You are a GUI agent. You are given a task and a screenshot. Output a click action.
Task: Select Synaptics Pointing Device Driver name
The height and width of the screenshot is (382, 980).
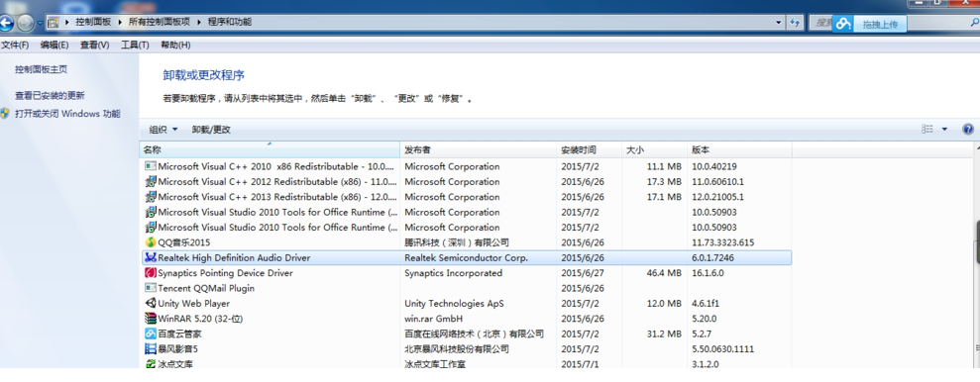pos(225,273)
